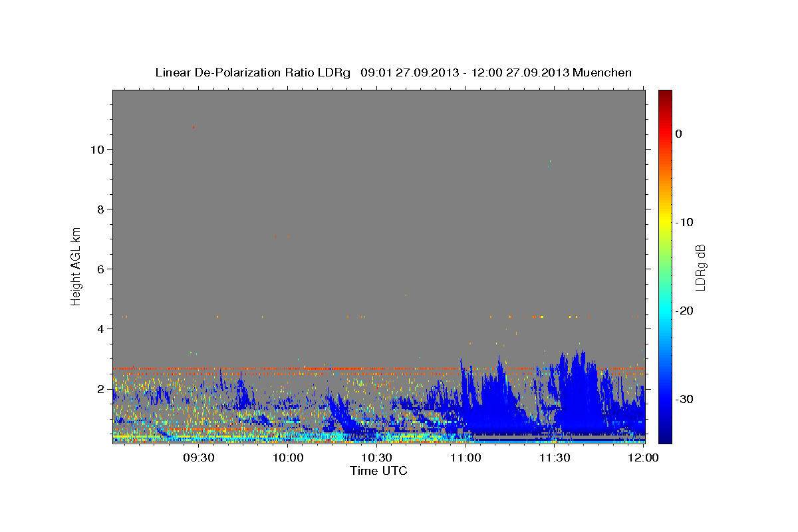Screen dimensions: 798x532
Task: Click the colorbar value -30
Action: [684, 399]
